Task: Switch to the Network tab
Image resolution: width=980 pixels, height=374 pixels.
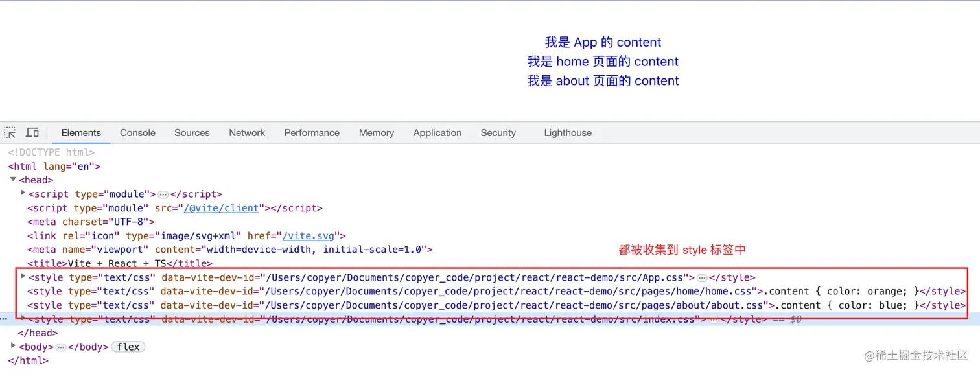Action: point(247,133)
